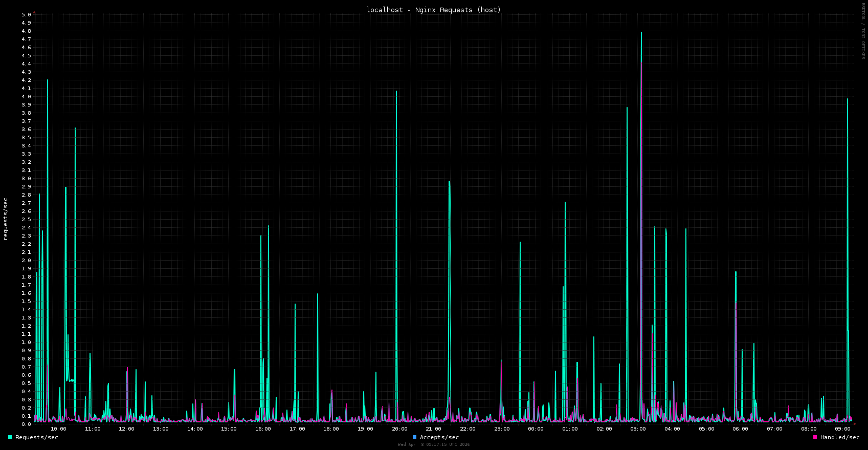Viewport: 868px width, 450px height.
Task: Click the "21:00" time axis label
Action: click(434, 429)
